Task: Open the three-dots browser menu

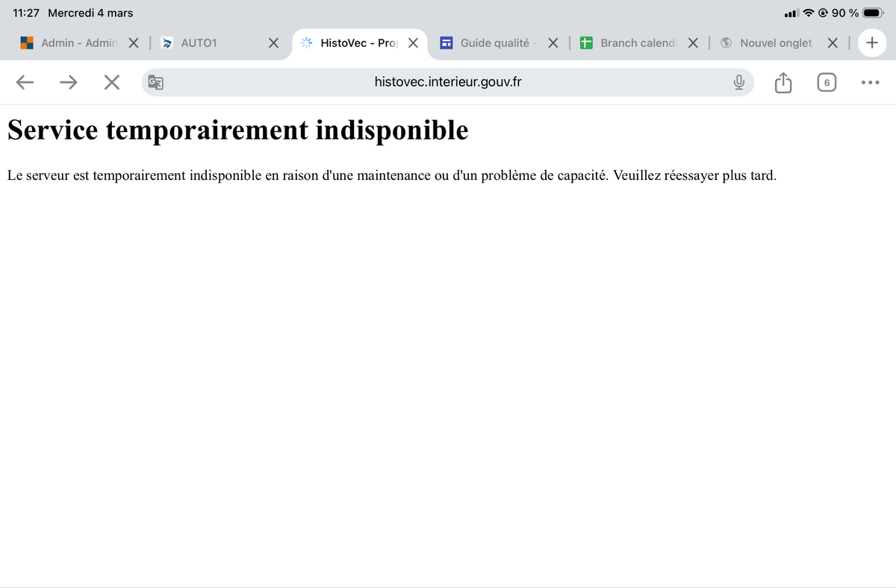Action: click(x=870, y=83)
